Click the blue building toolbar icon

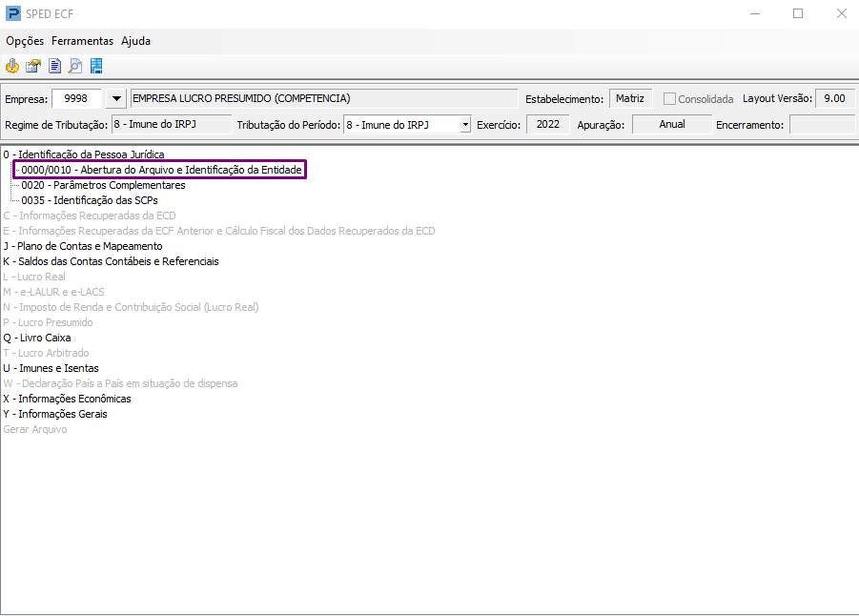click(x=96, y=67)
